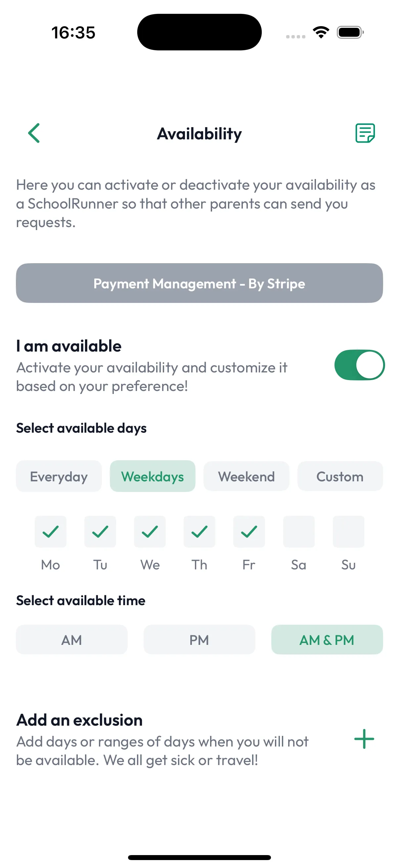The height and width of the screenshot is (868, 399).
Task: Check the Saturday checkbox
Action: (x=299, y=531)
